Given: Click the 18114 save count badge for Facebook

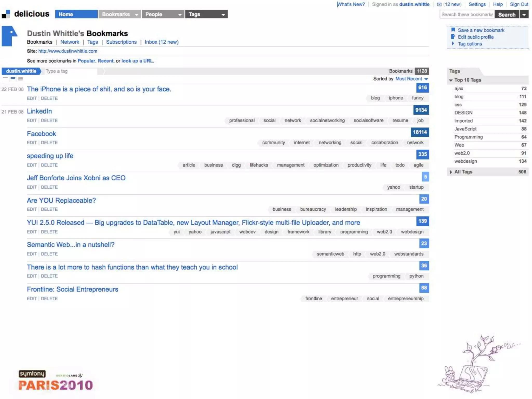Looking at the screenshot, I should pos(420,132).
